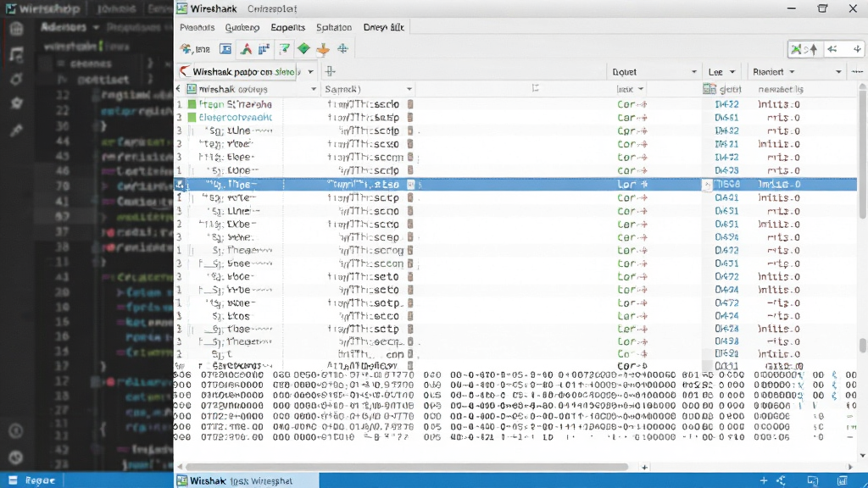
Task: Select the Wirshak tab on the bottom taskbar
Action: coord(247,481)
